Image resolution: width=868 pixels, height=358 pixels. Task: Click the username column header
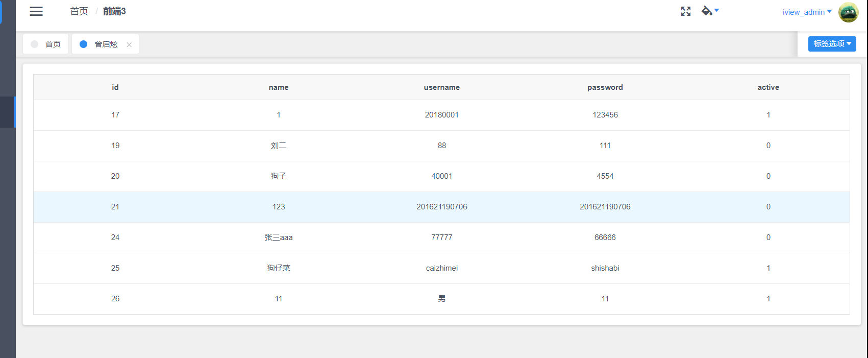(441, 87)
